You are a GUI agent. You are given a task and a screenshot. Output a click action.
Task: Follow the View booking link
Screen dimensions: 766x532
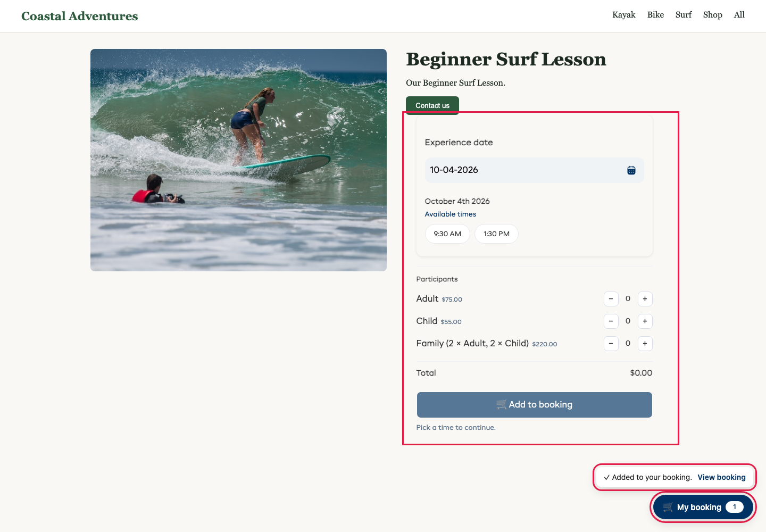tap(721, 477)
